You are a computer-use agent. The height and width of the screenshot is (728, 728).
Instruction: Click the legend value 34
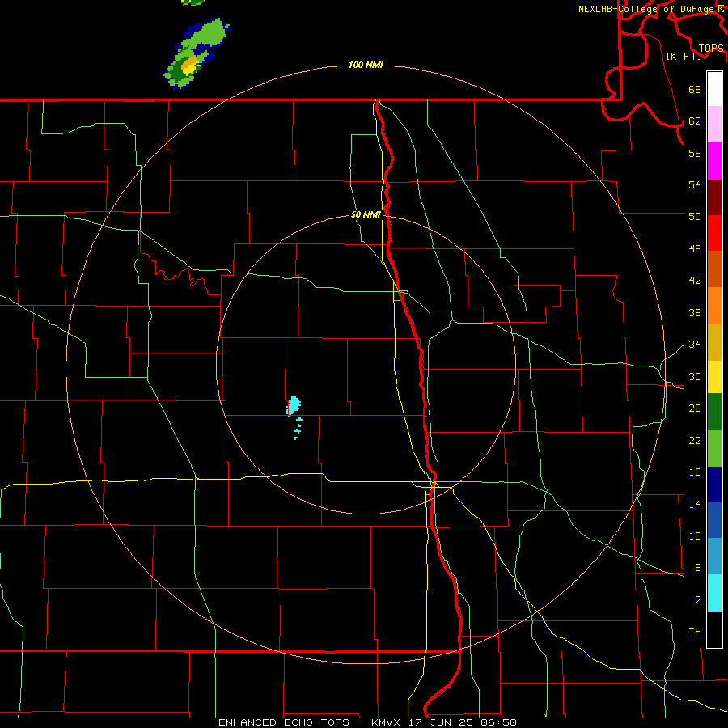pos(695,345)
